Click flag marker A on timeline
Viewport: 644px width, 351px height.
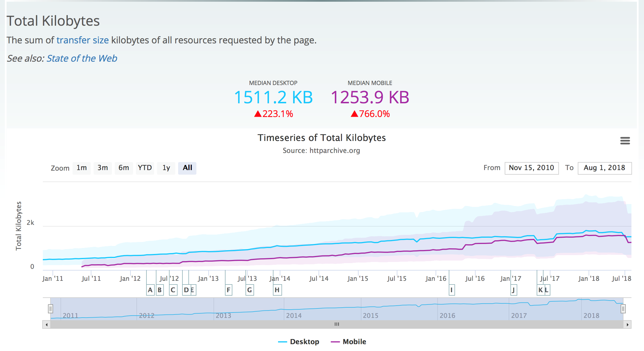[150, 290]
